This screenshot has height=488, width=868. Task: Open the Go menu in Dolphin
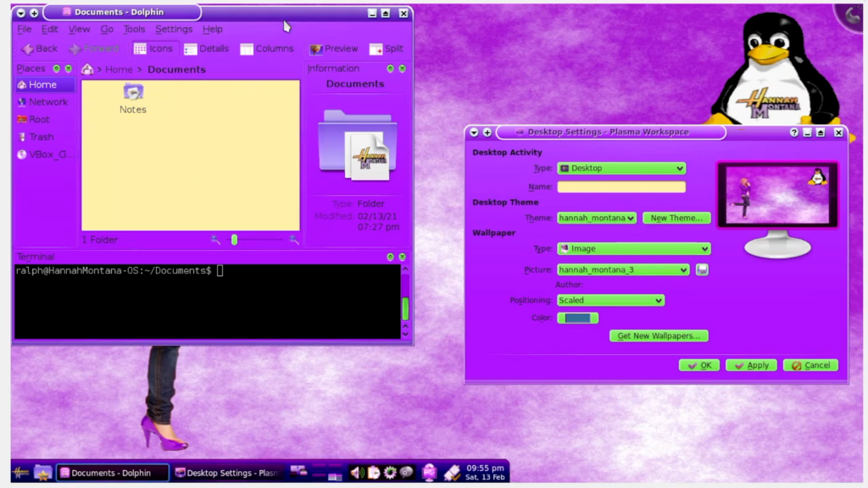coord(107,30)
